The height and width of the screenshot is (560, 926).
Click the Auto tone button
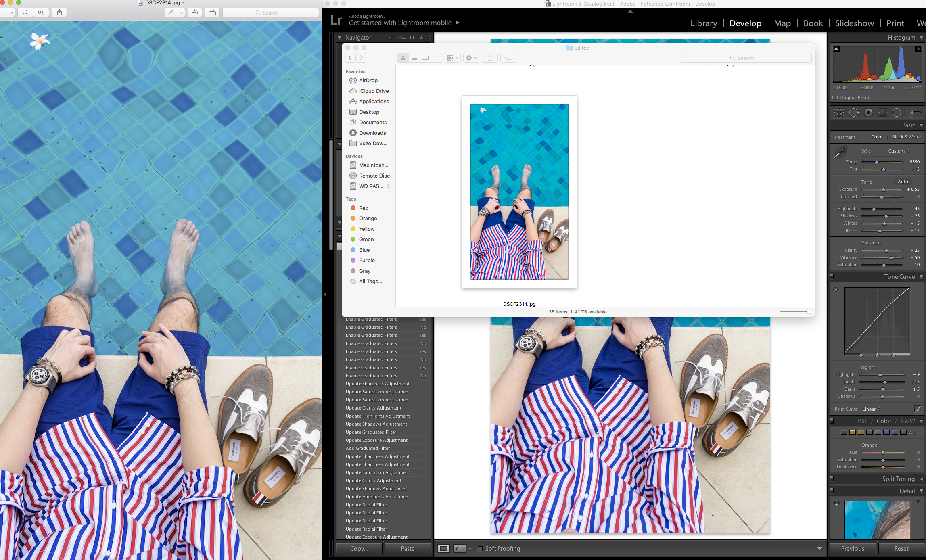tap(903, 182)
